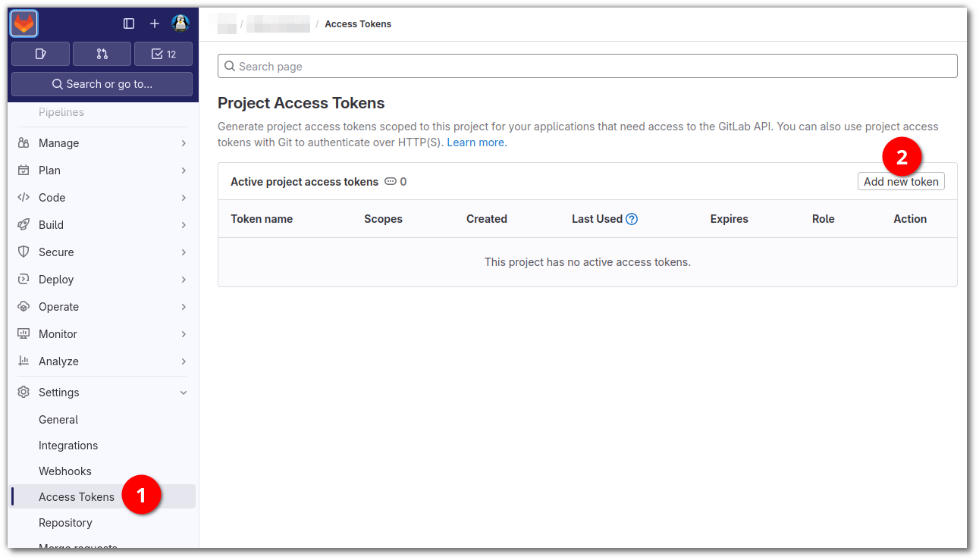Open the Repository settings item
Viewport: 979px width, 560px height.
pos(65,523)
